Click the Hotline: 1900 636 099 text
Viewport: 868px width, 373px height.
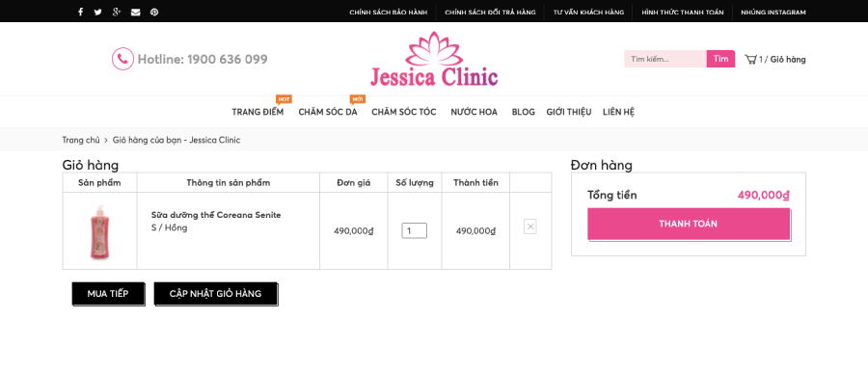(203, 59)
